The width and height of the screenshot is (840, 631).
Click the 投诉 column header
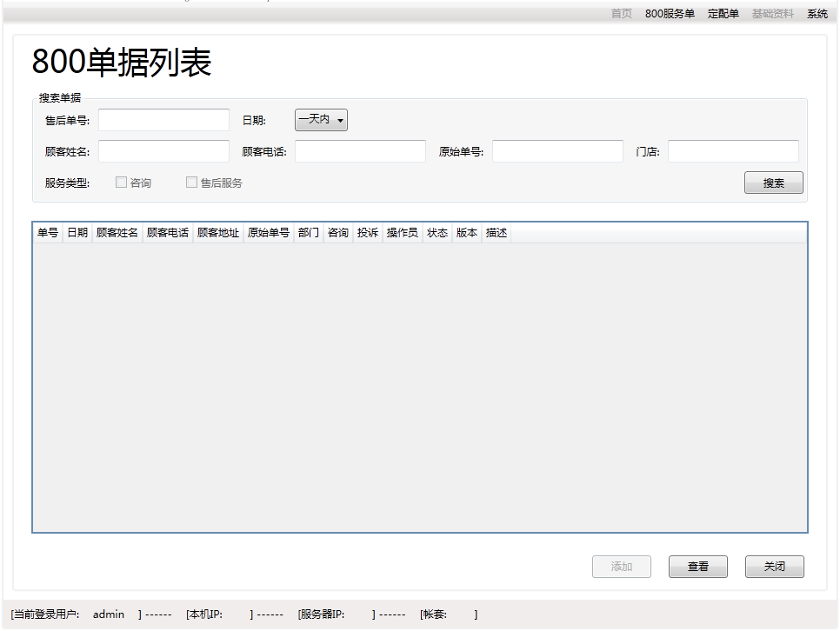368,232
